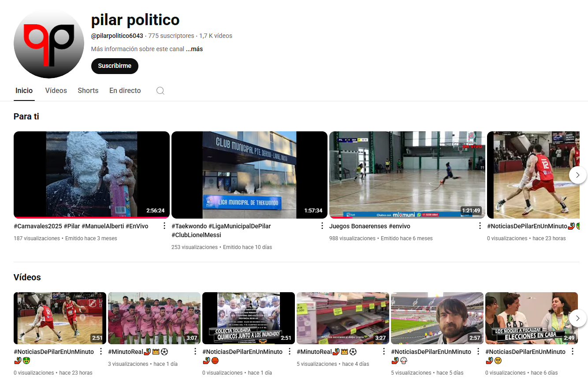Open pilar politico channel avatar logo
This screenshot has height=383, width=588.
pyautogui.click(x=49, y=43)
